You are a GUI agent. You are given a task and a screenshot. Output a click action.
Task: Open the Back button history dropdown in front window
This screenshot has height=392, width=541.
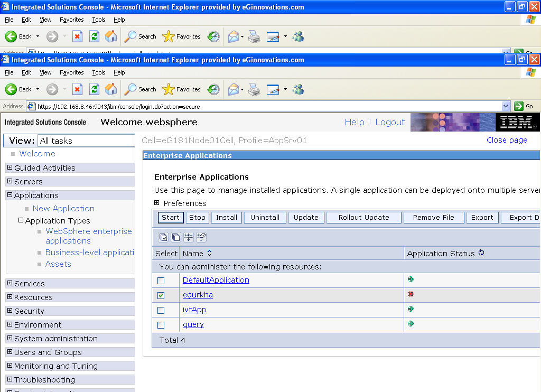(x=38, y=89)
